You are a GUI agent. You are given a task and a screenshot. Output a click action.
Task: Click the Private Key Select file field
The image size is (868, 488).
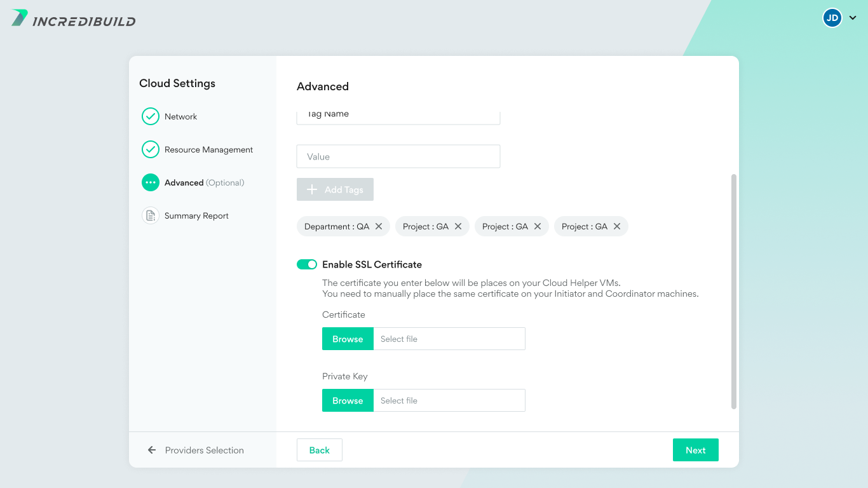(x=449, y=400)
